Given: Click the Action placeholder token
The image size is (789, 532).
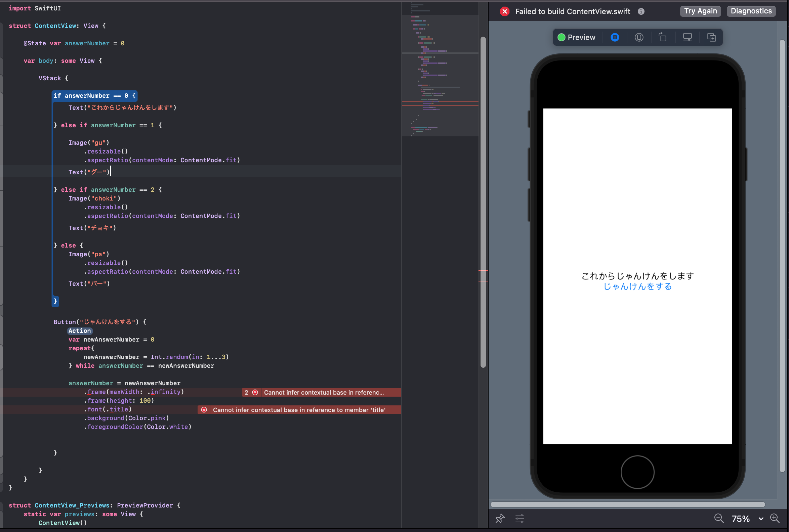Looking at the screenshot, I should [x=80, y=331].
